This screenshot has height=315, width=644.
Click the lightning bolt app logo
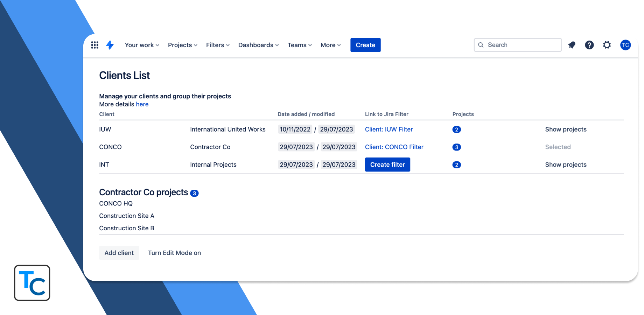point(110,45)
